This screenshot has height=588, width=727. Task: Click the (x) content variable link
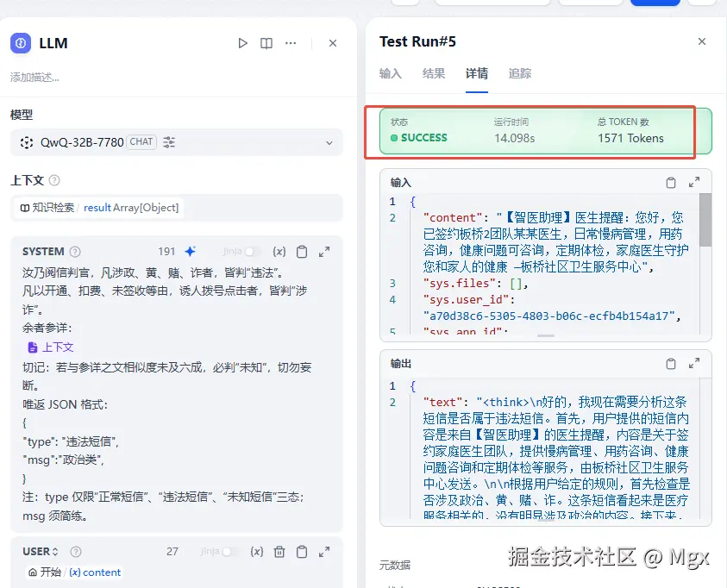pos(95,571)
